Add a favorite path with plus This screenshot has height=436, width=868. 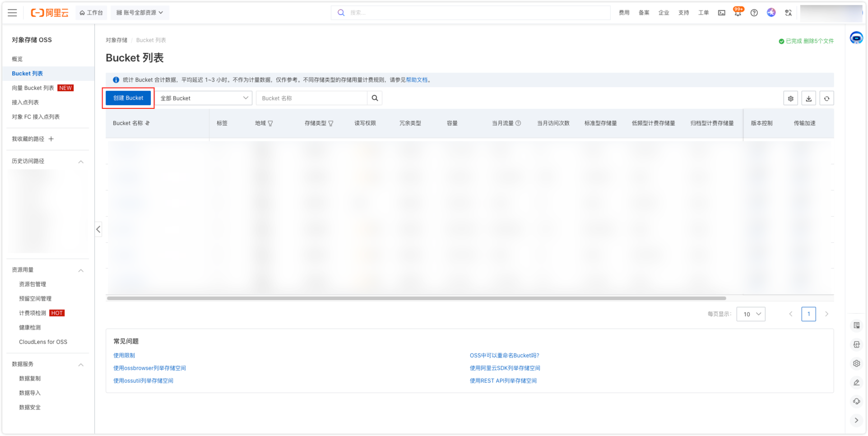pos(51,139)
